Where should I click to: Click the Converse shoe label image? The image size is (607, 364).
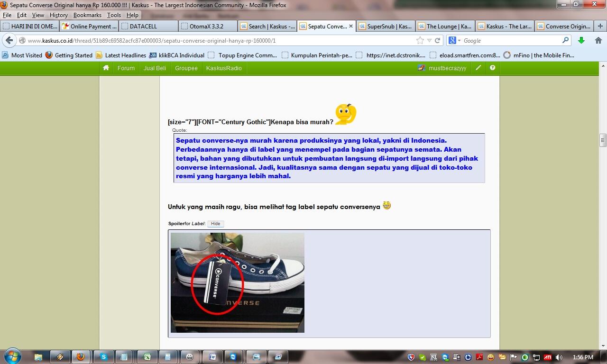click(x=237, y=282)
